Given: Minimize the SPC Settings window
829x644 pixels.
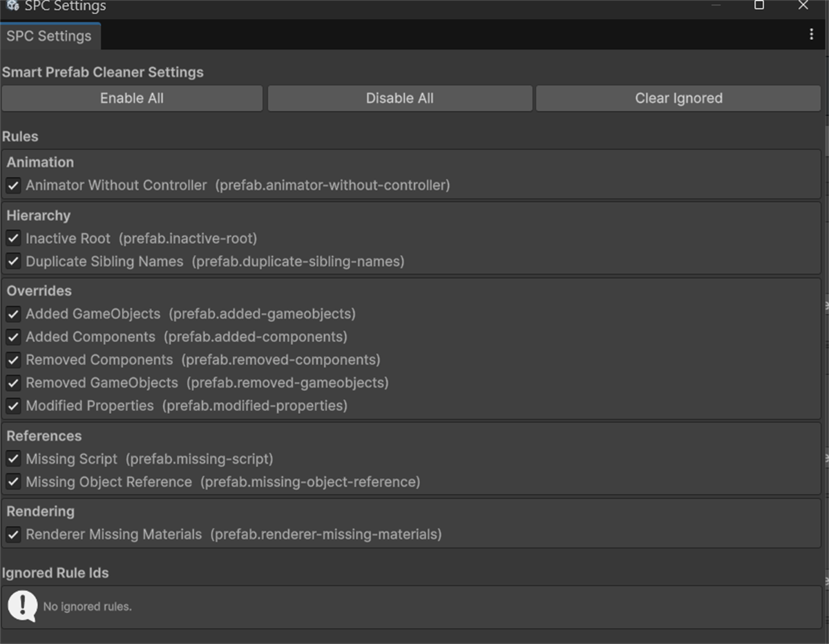Looking at the screenshot, I should click(x=716, y=6).
